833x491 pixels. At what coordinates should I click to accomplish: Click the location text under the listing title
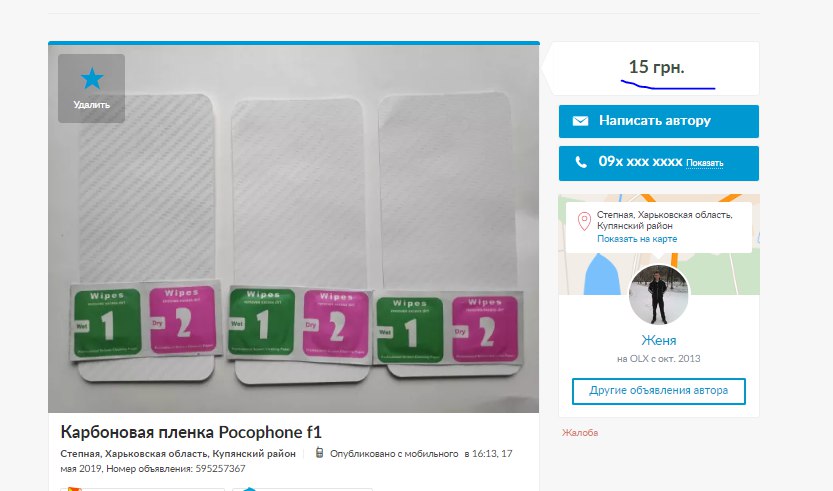coord(178,454)
